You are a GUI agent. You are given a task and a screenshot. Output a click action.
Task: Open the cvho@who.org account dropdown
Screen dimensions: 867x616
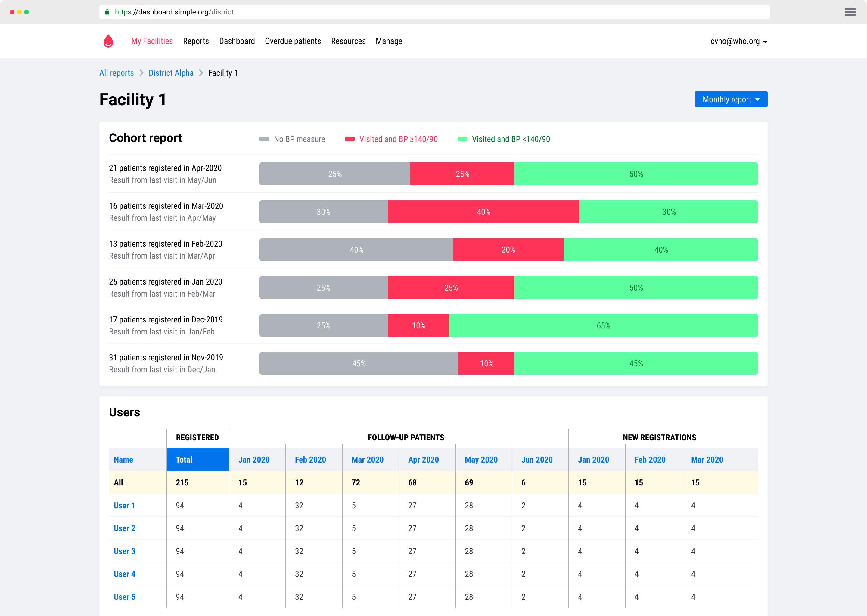(739, 41)
